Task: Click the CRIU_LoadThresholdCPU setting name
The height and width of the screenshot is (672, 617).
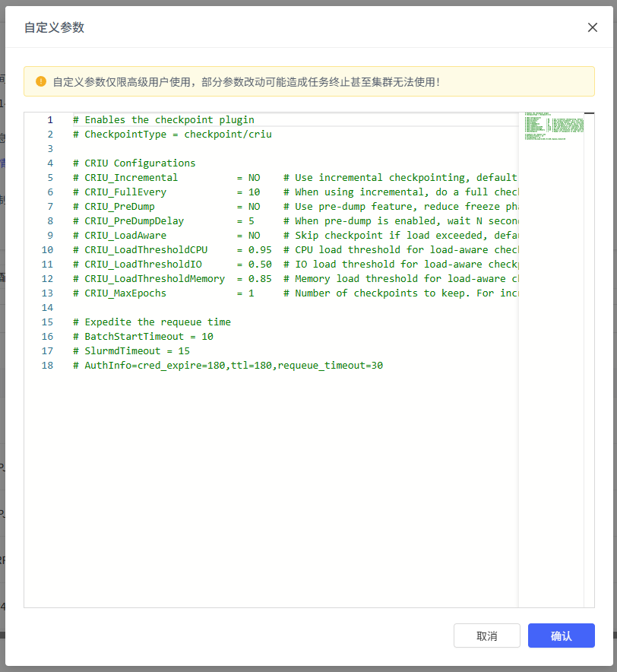Action: pos(146,250)
